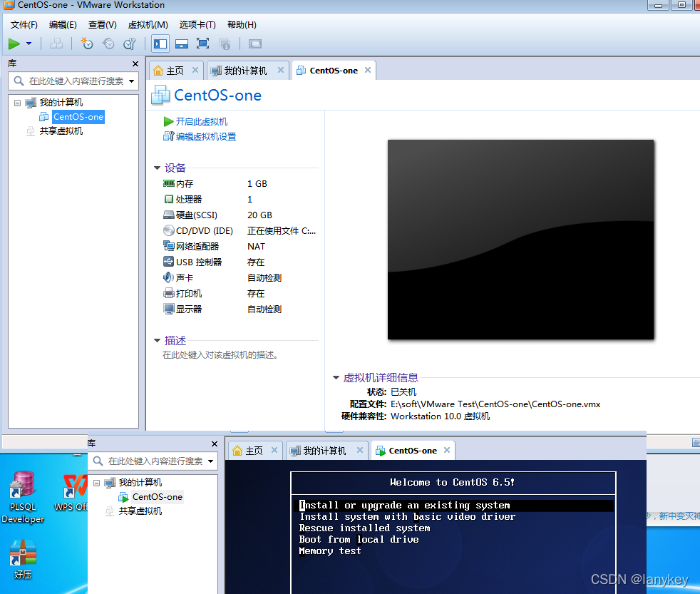Click the magnifier icon in upper library search
Viewport: 700px width, 594px height.
[19, 81]
